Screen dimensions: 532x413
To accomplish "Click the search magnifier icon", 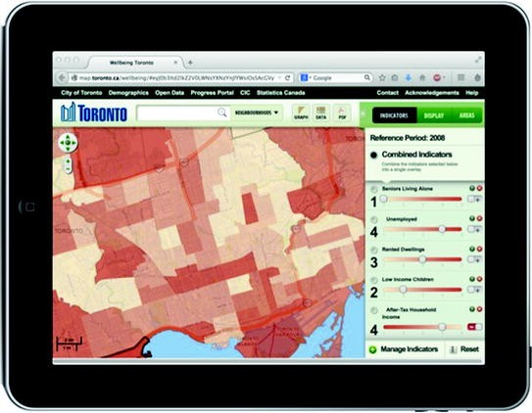I will (221, 113).
